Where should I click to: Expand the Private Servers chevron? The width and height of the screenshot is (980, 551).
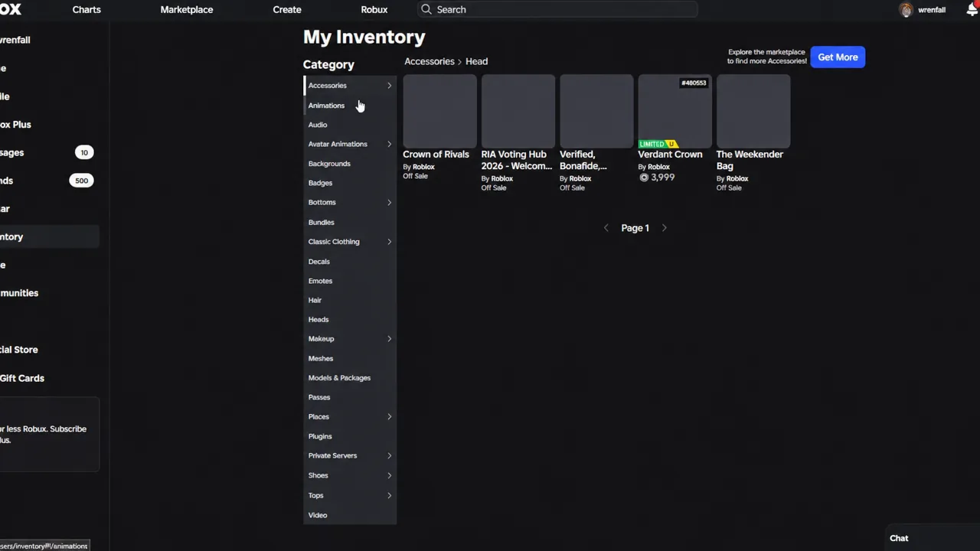(x=389, y=455)
